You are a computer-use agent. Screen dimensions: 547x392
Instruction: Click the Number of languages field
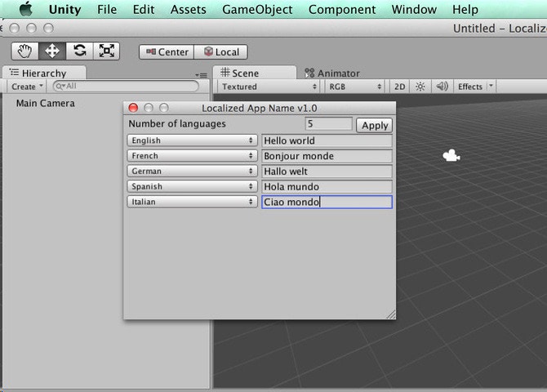[x=328, y=124]
